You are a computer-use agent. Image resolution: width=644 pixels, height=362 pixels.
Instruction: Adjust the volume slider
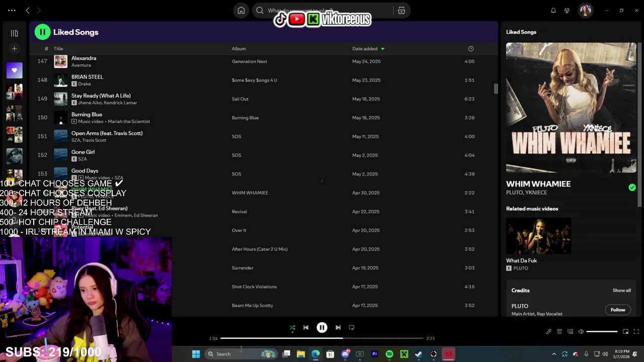[602, 332]
